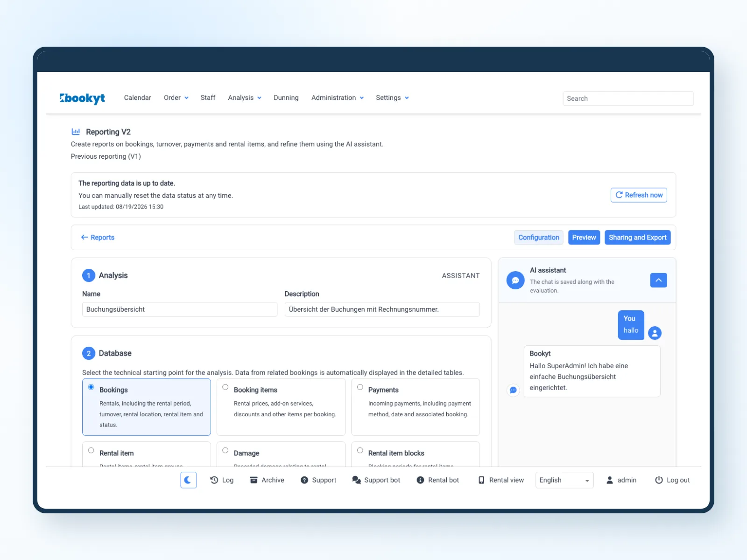Switch to the Preview tab

pos(584,238)
